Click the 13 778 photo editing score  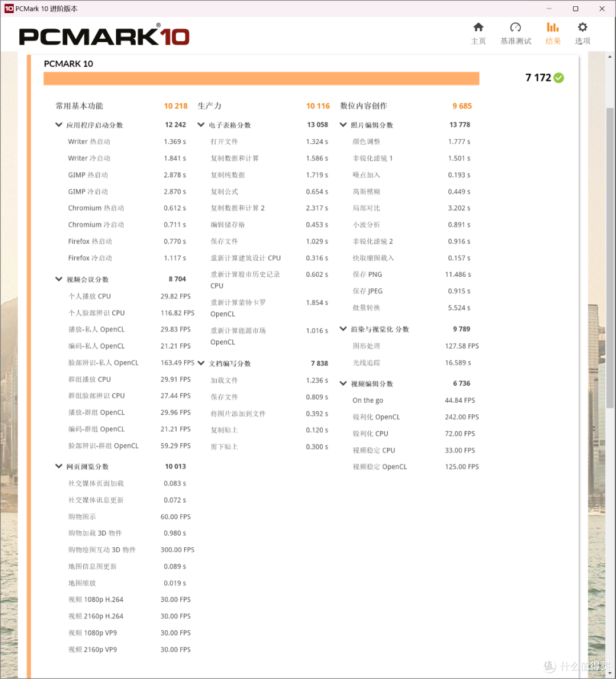pyautogui.click(x=460, y=125)
